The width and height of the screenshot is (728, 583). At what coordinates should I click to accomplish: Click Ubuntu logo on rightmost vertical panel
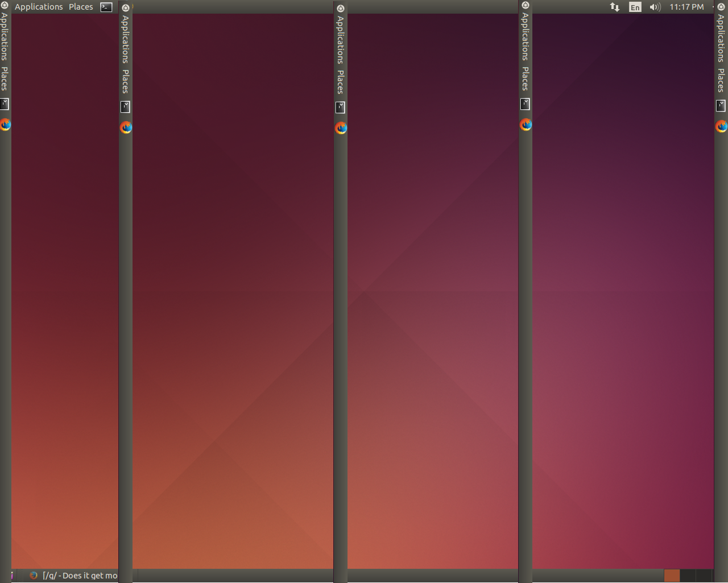click(721, 7)
